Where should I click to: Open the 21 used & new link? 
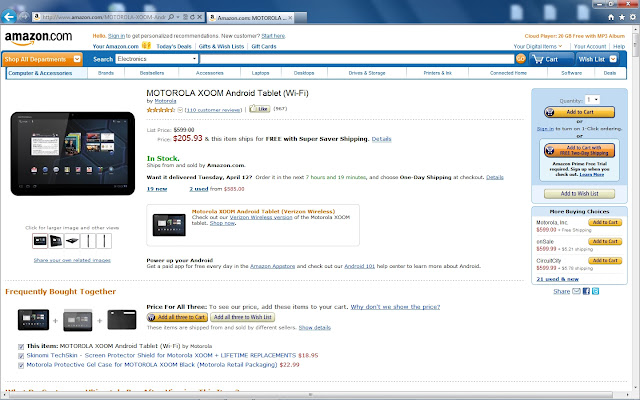coord(557,279)
